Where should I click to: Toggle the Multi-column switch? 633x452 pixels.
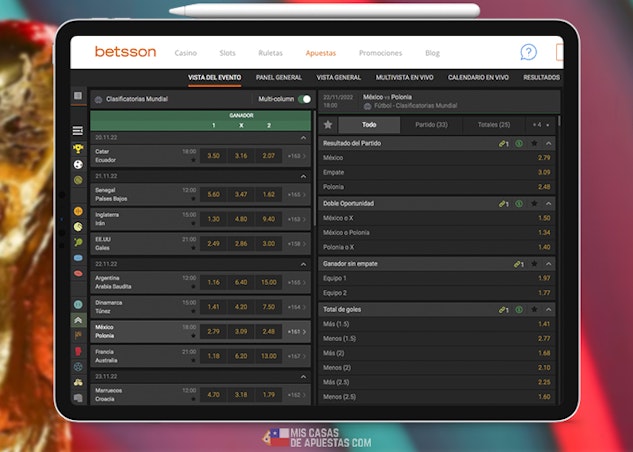(304, 100)
